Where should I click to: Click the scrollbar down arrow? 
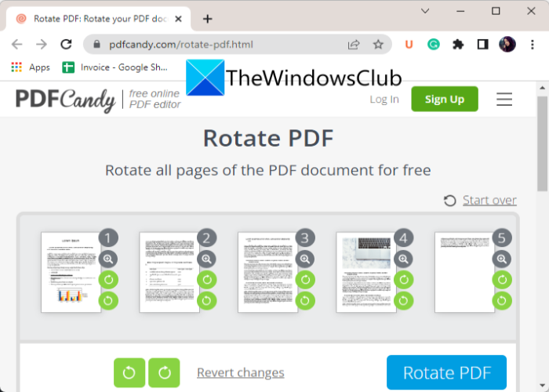[x=543, y=385]
